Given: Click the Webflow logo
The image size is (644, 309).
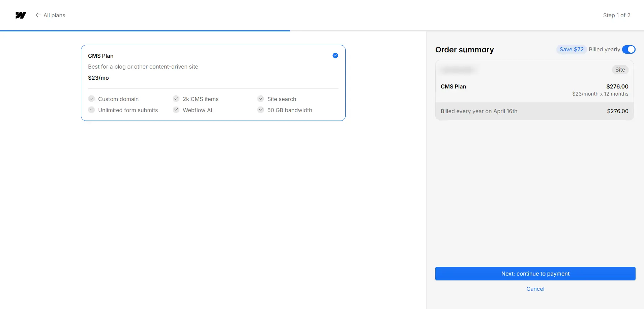Looking at the screenshot, I should 21,15.
